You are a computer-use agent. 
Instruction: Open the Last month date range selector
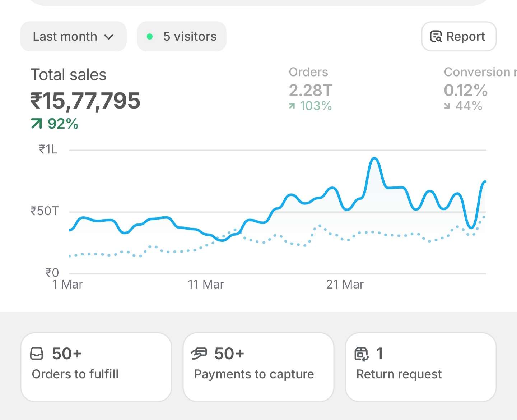[73, 37]
